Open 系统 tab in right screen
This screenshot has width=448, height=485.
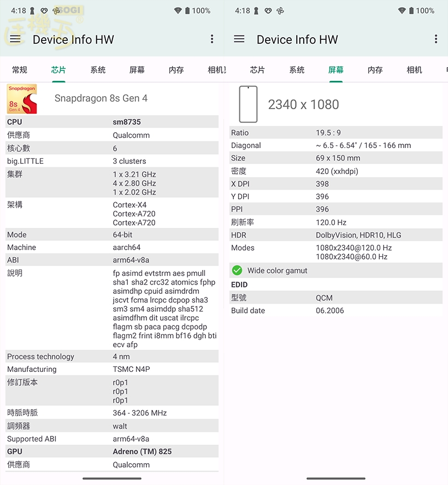click(297, 70)
